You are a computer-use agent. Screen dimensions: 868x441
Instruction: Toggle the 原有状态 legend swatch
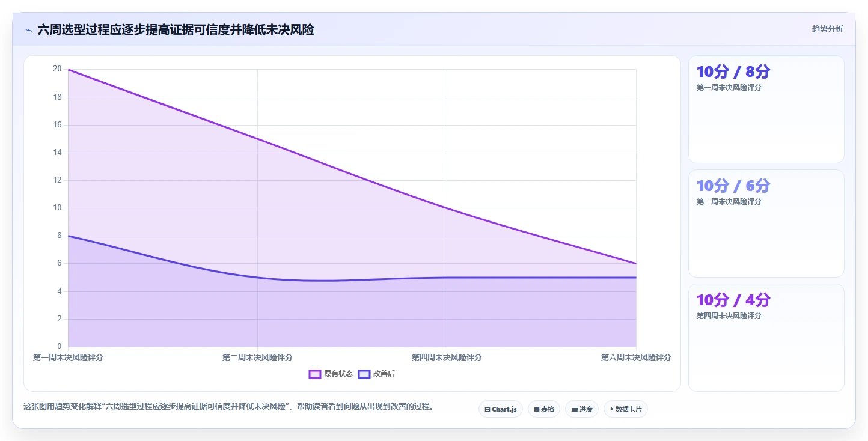pyautogui.click(x=314, y=374)
